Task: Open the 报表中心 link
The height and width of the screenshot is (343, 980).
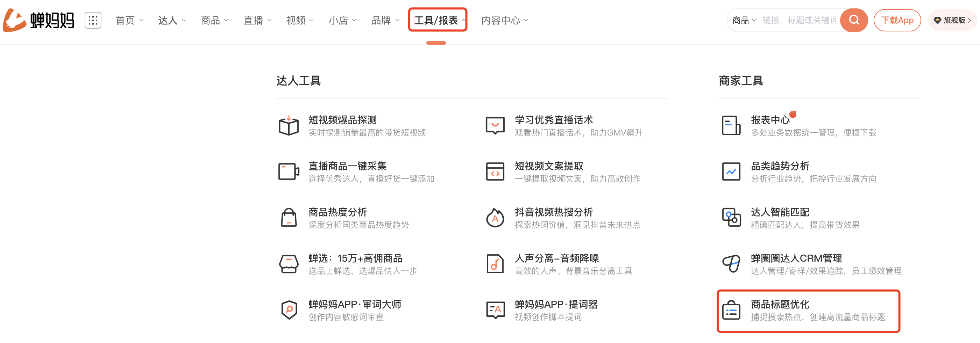Action: pyautogui.click(x=770, y=120)
